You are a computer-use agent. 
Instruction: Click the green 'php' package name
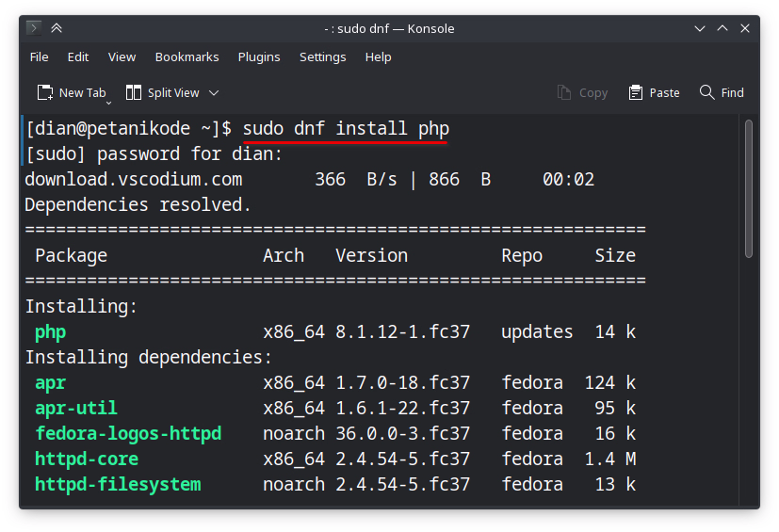(50, 331)
